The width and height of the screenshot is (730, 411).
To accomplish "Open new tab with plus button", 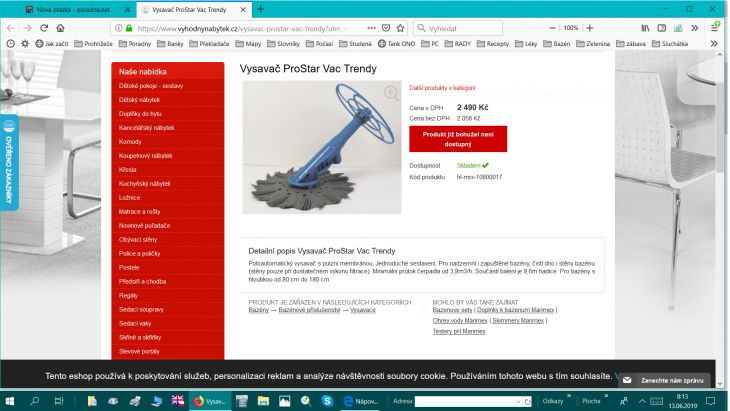I will point(261,9).
